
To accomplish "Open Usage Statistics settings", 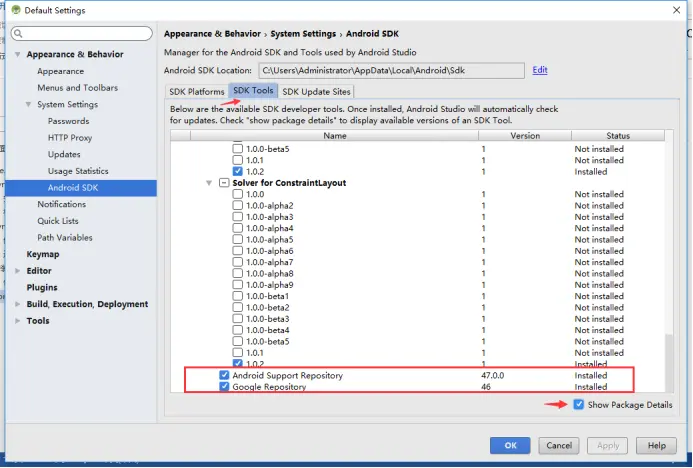I will click(x=78, y=171).
